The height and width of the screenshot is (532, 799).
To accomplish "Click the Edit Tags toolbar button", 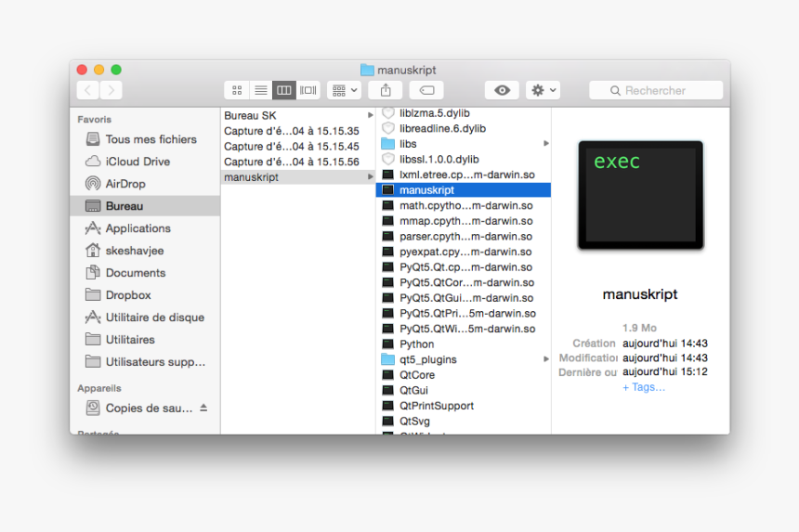I will [x=426, y=90].
